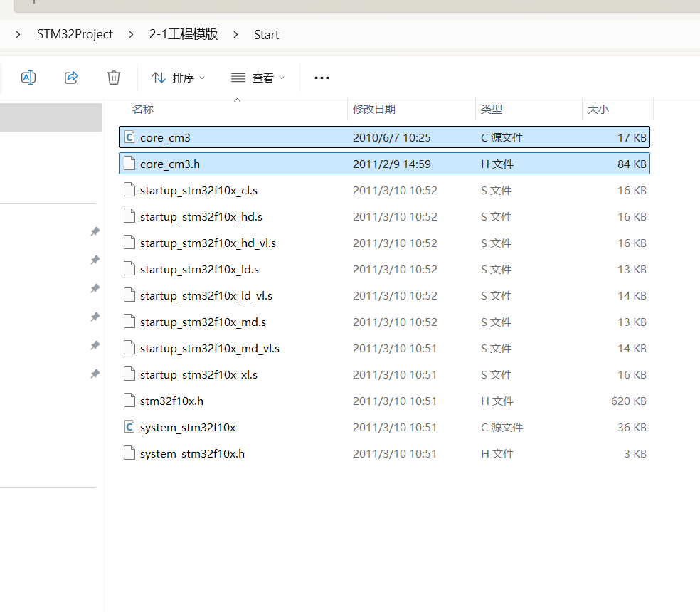Image resolution: width=700 pixels, height=612 pixels.
Task: Click the C file icon of system_stm32f10x
Action: (x=129, y=427)
